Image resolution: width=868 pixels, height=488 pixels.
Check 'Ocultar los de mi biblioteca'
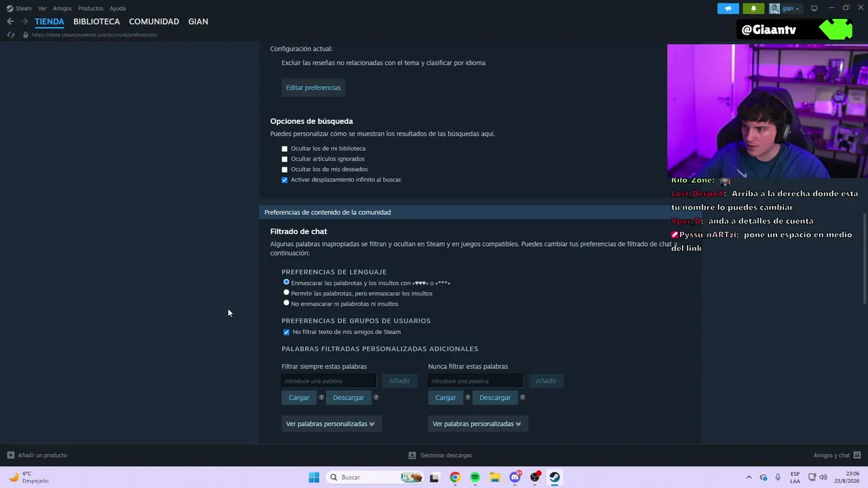[x=285, y=148]
